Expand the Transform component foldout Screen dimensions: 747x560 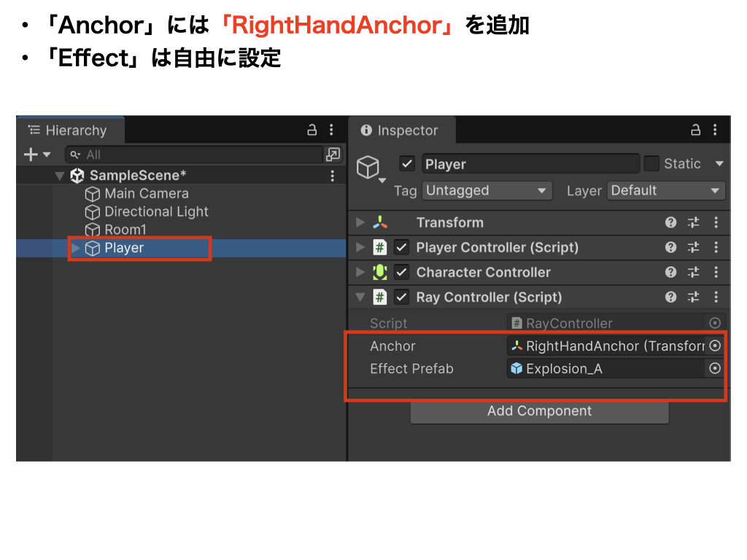point(360,223)
